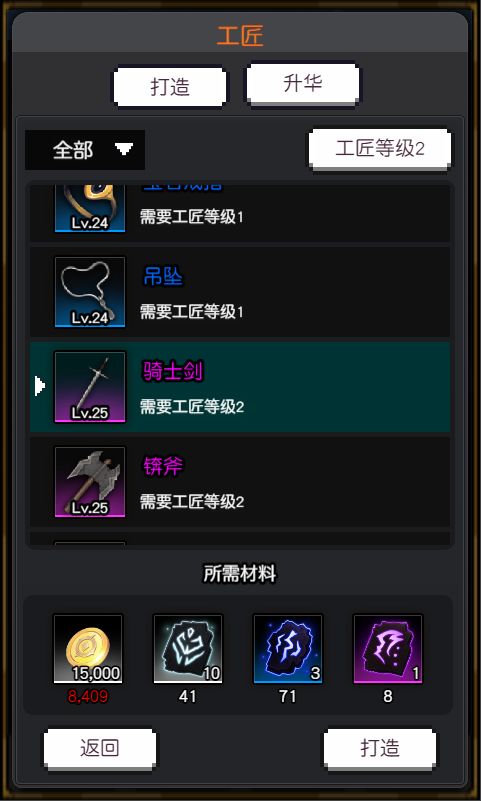Screen dimensions: 481x801
Task: Click the partially visible row below 锛斧
Action: coord(240,539)
